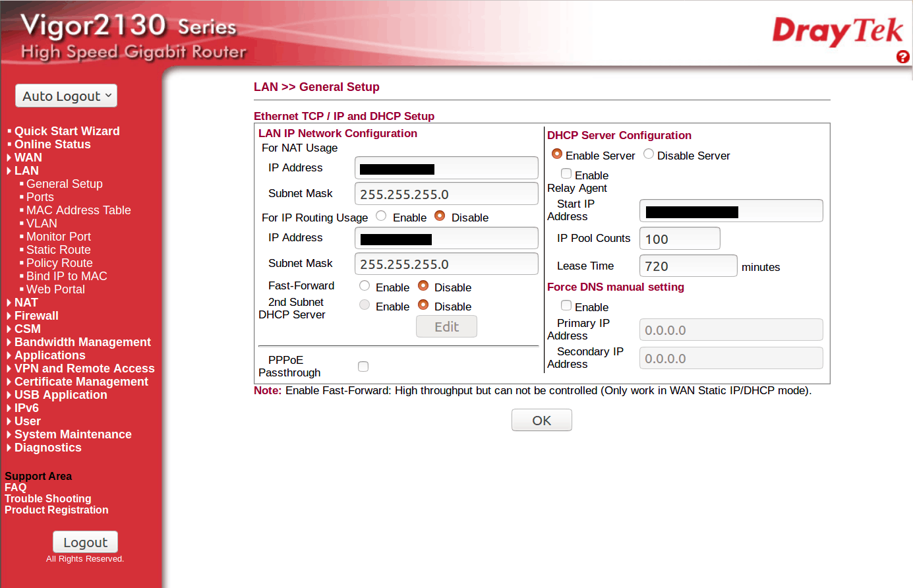Check Enable Relay Agent checkbox

[x=566, y=174]
